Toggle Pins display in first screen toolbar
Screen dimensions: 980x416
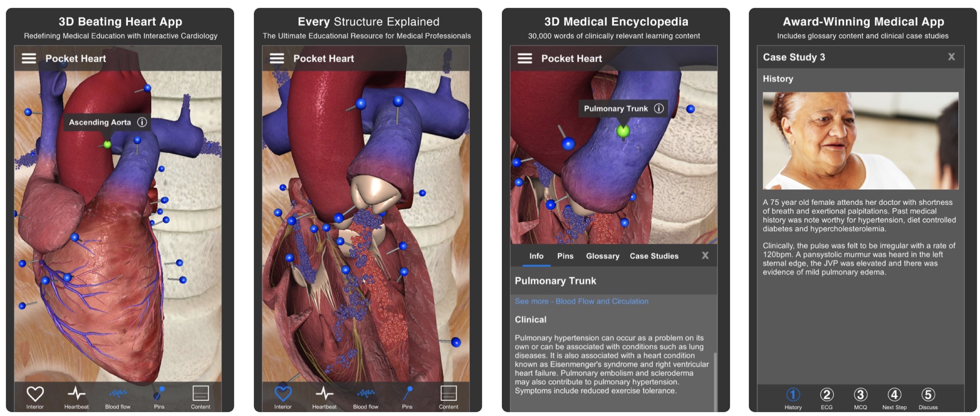(x=159, y=398)
